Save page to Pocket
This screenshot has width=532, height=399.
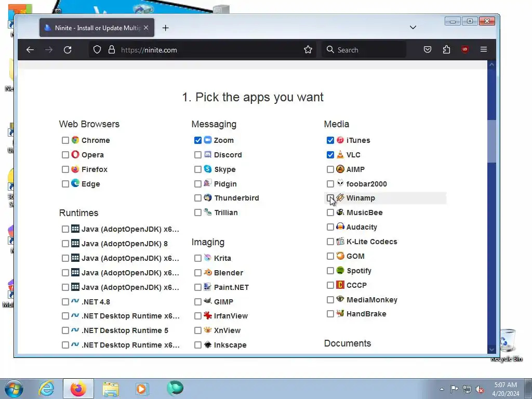click(x=428, y=50)
